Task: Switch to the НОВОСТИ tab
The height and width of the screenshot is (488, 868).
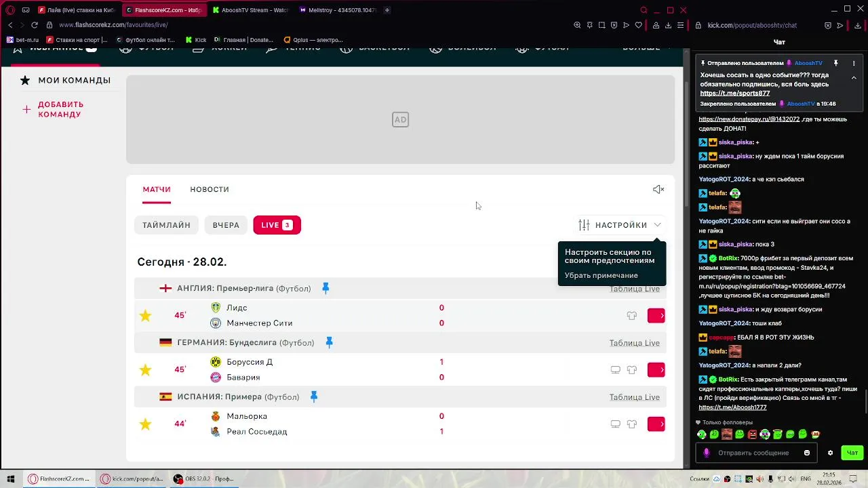Action: [210, 189]
